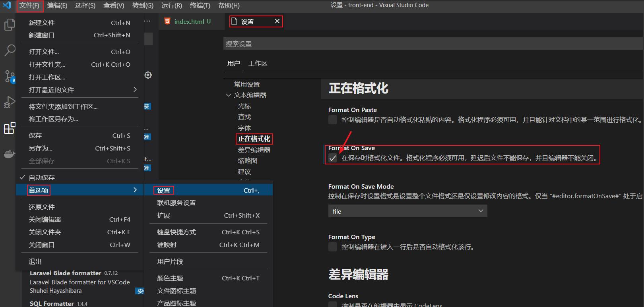The width and height of the screenshot is (644, 307).
Task: Open the 查看(V) menu
Action: (x=114, y=6)
